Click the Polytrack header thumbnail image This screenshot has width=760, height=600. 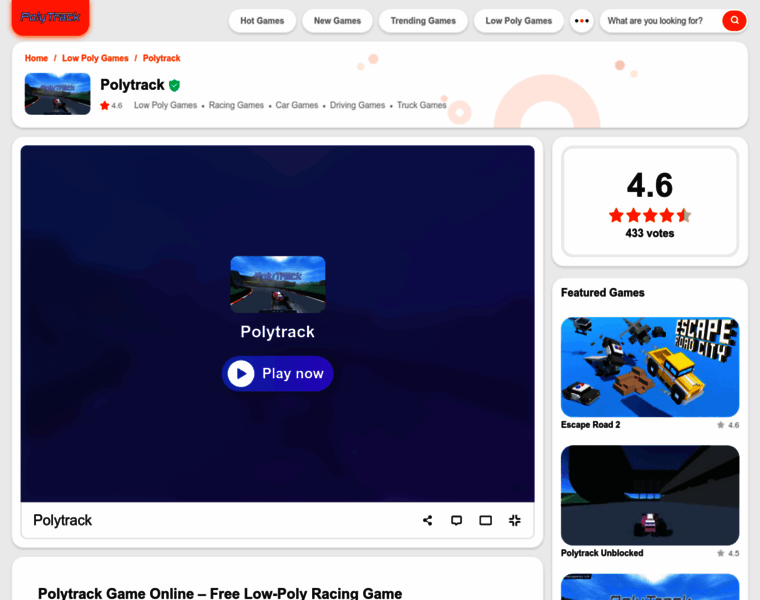tap(58, 94)
